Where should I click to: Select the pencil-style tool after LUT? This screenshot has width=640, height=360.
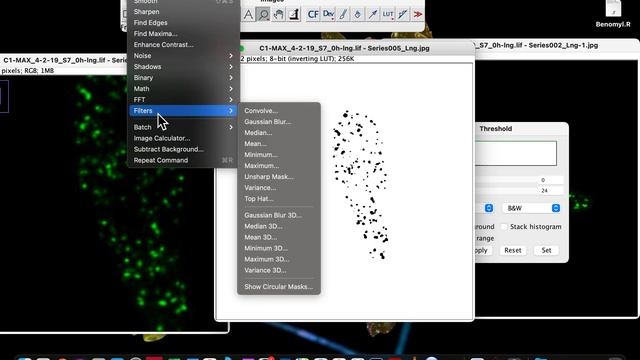pos(402,15)
